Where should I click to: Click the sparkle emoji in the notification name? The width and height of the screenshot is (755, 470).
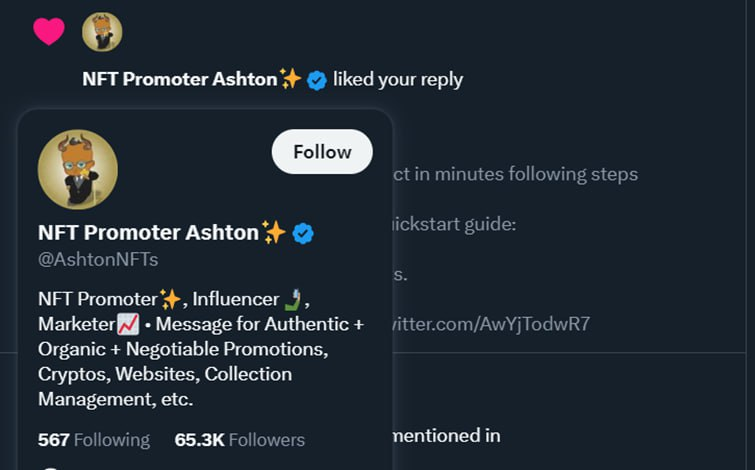click(x=291, y=79)
